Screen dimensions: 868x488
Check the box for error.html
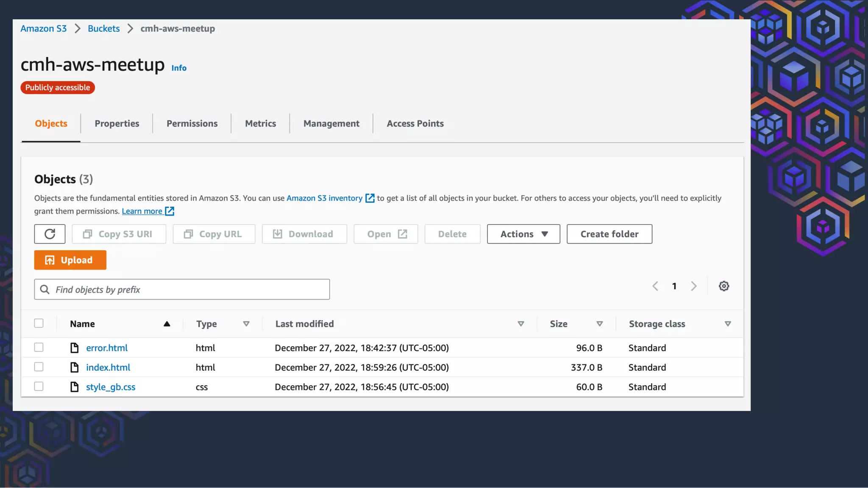(39, 347)
